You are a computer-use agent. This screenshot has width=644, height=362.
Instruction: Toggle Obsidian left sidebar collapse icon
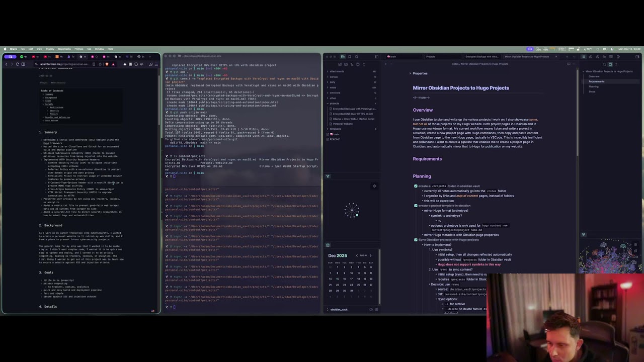pos(376,57)
